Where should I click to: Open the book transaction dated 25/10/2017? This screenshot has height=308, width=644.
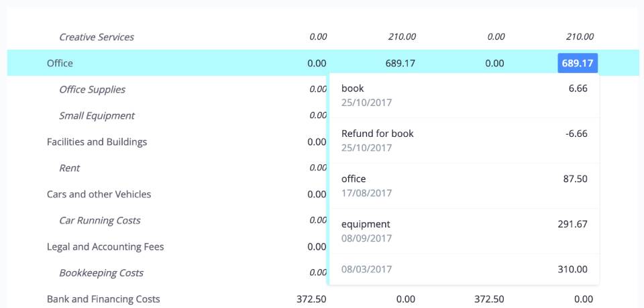[x=464, y=95]
